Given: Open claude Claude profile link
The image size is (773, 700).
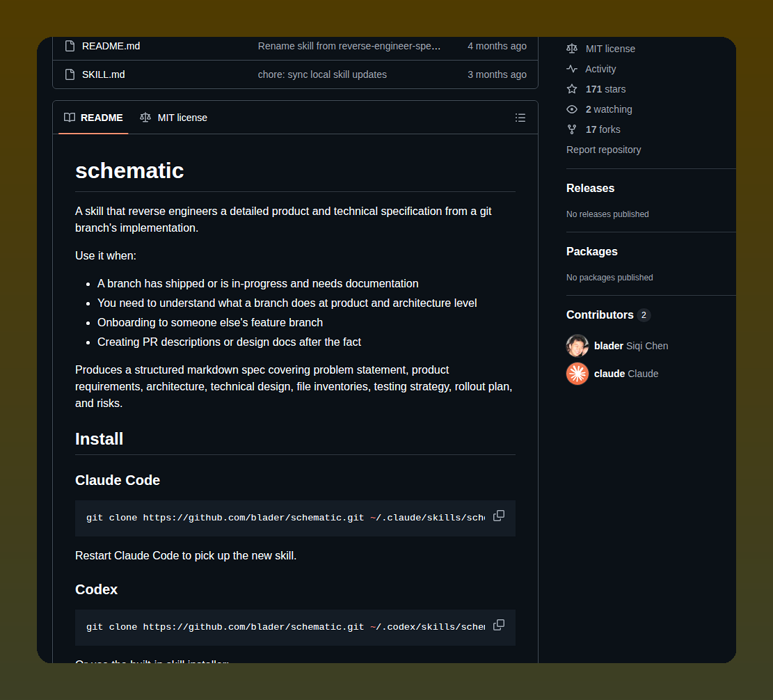Looking at the screenshot, I should click(x=626, y=374).
